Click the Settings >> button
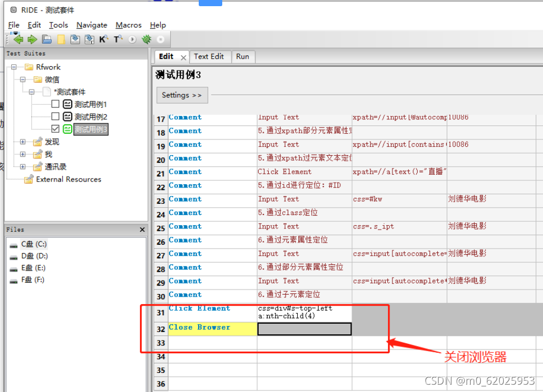543x392 pixels. click(x=182, y=95)
